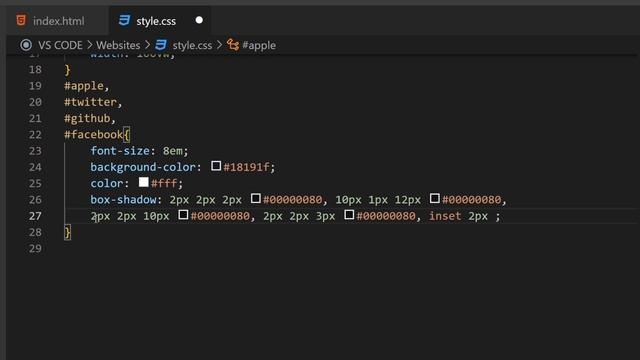Image resolution: width=640 pixels, height=360 pixels.
Task: Click the #facebook selector text
Action: tap(93, 135)
